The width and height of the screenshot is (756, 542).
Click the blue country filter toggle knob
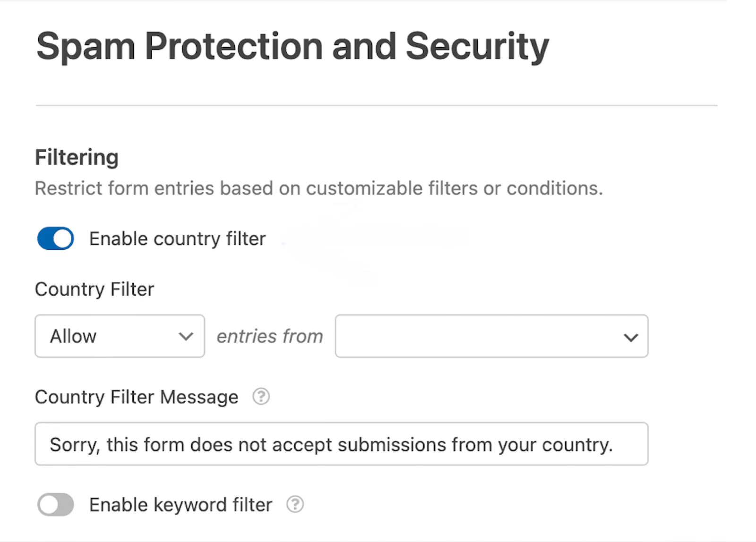point(61,238)
